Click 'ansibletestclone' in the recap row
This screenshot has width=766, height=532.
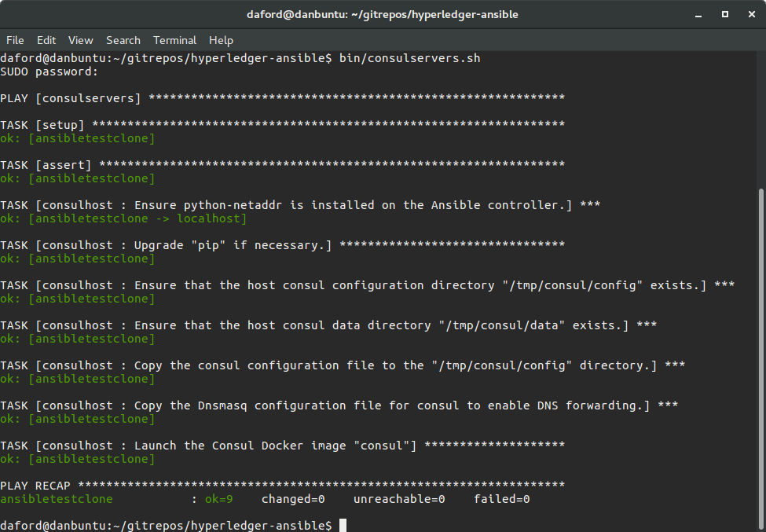click(57, 499)
